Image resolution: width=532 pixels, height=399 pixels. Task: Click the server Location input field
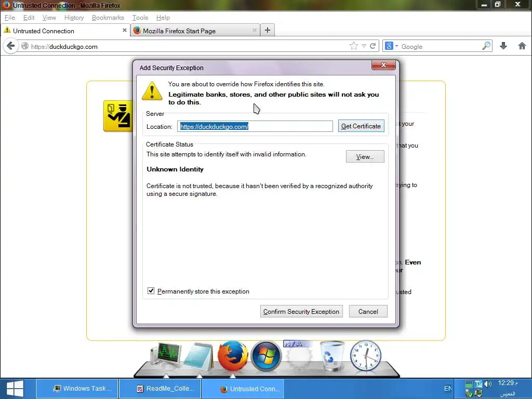[255, 126]
